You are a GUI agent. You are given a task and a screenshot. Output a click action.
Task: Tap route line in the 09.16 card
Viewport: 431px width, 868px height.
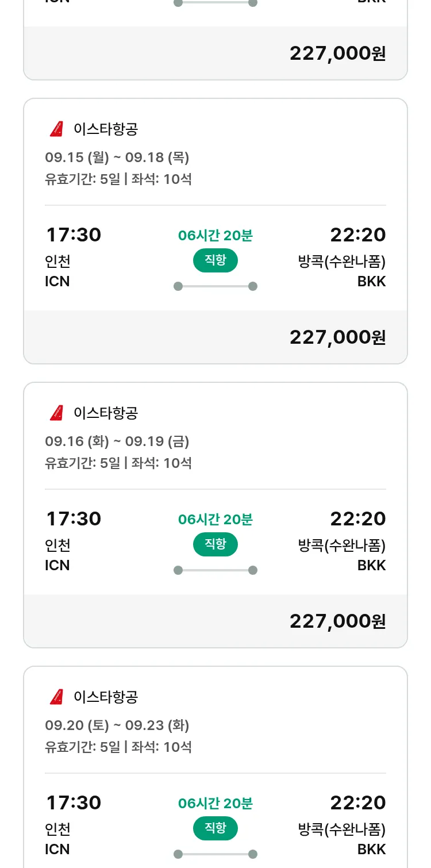[x=215, y=570]
